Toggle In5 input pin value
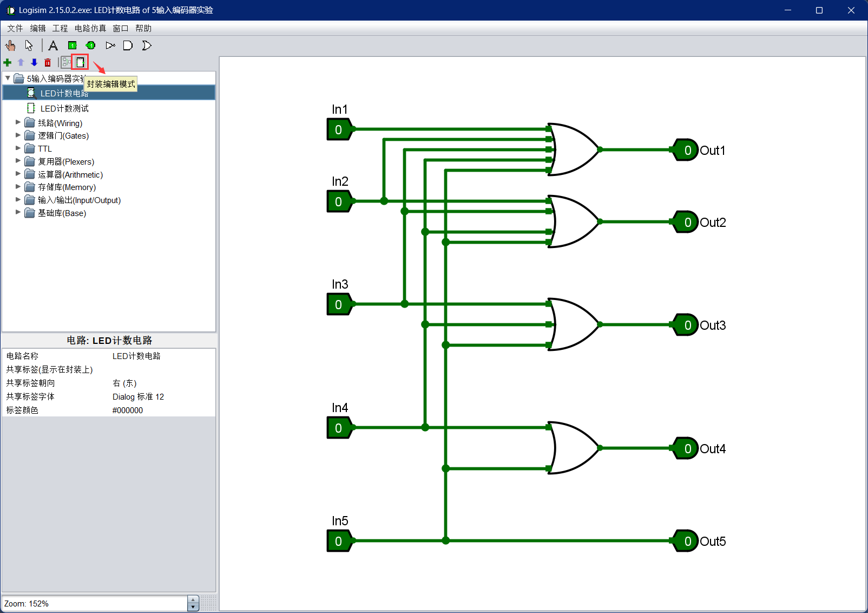The image size is (868, 613). click(338, 542)
